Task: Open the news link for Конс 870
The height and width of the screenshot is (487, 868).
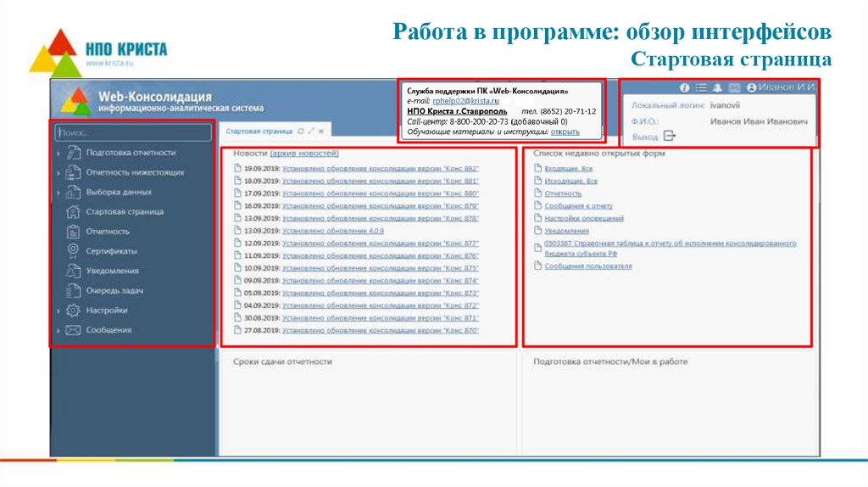Action: click(x=381, y=330)
